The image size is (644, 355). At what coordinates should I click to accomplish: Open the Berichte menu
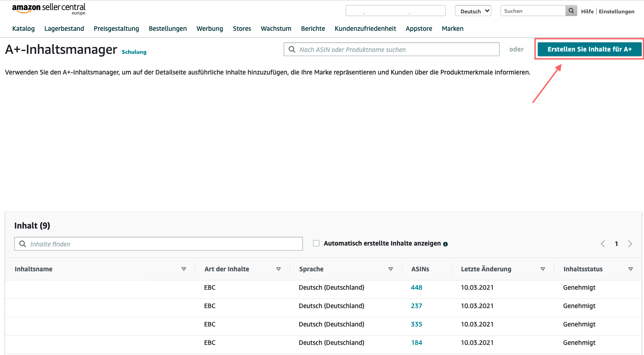point(313,29)
